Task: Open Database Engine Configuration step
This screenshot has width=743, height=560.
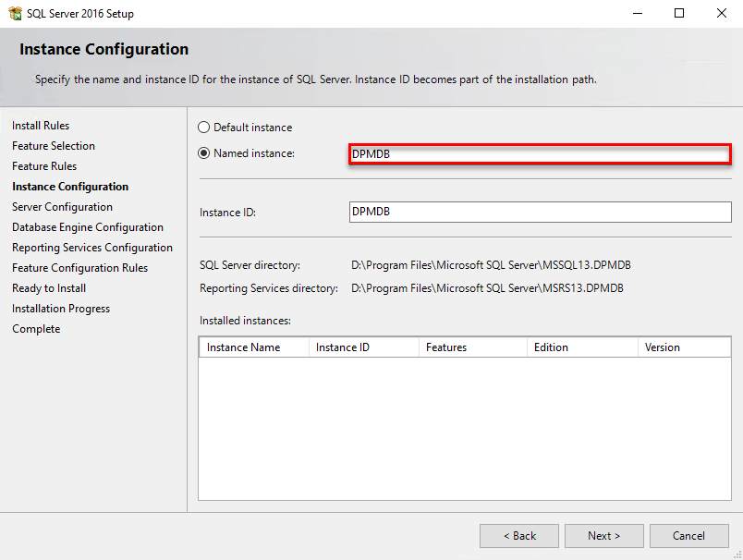Action: (x=88, y=227)
